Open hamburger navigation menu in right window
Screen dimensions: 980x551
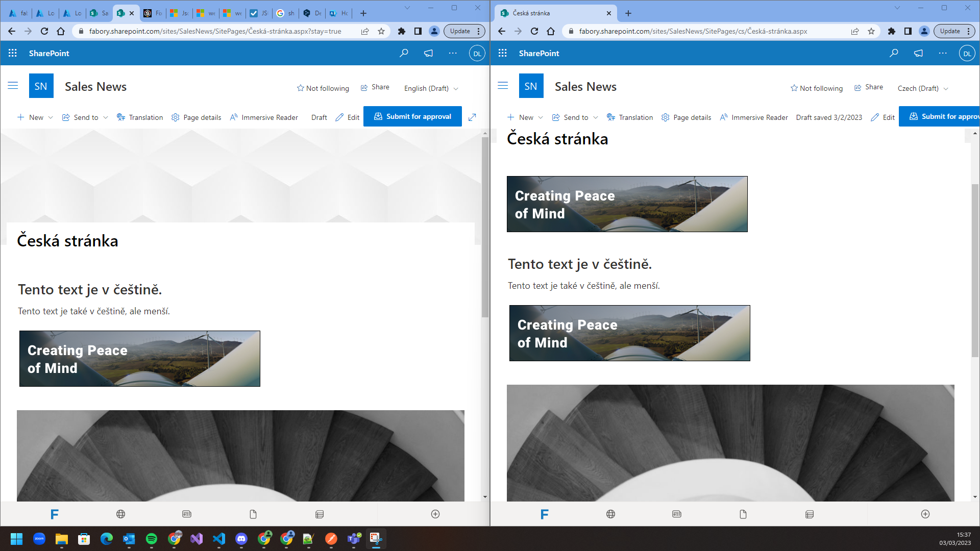click(503, 86)
